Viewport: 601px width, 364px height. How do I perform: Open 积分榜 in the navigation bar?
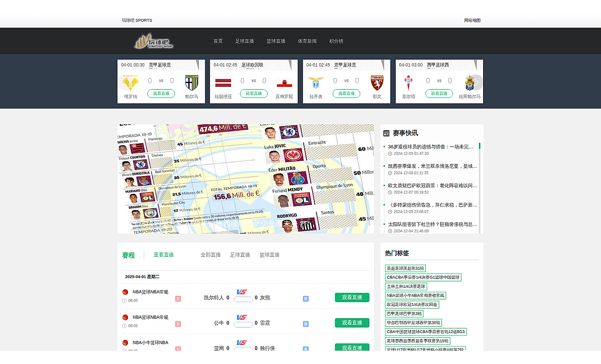click(336, 41)
